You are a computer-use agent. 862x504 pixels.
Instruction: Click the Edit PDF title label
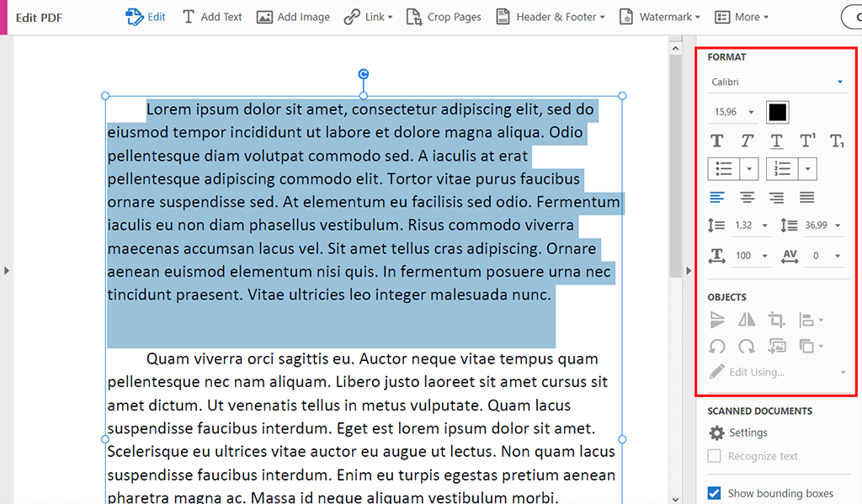(x=39, y=18)
